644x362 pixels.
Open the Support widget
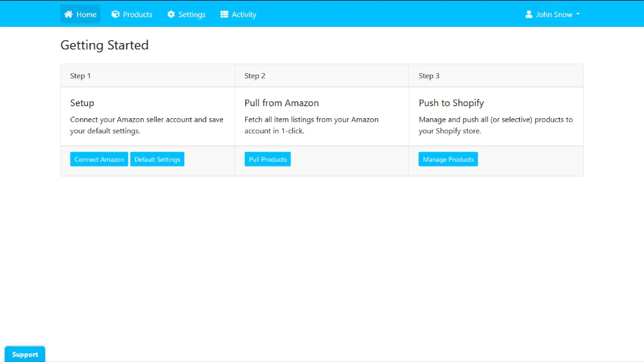(x=25, y=354)
